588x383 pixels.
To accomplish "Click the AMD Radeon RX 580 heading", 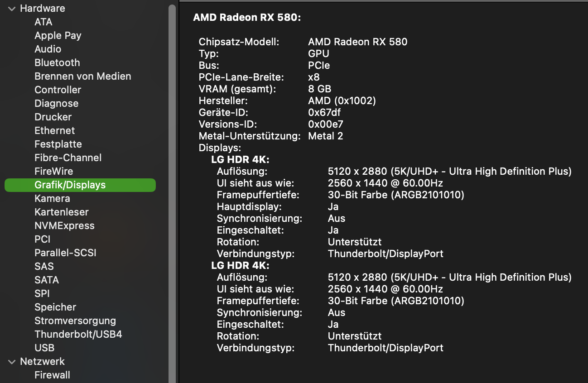I will pos(247,18).
